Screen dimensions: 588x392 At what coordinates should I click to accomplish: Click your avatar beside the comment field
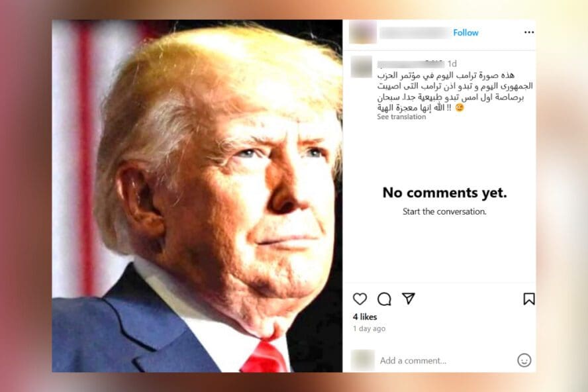click(x=363, y=360)
